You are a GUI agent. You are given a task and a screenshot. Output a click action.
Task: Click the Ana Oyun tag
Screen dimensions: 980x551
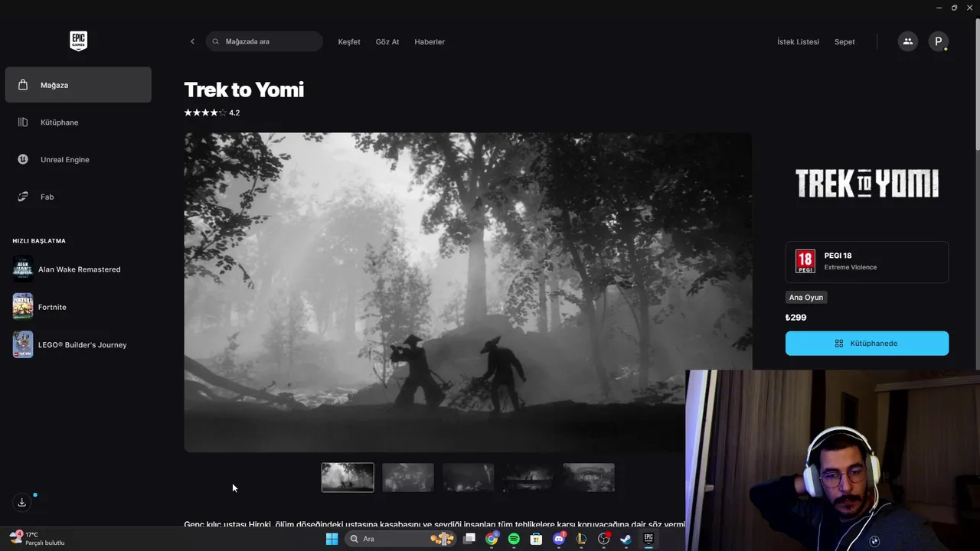pyautogui.click(x=806, y=297)
